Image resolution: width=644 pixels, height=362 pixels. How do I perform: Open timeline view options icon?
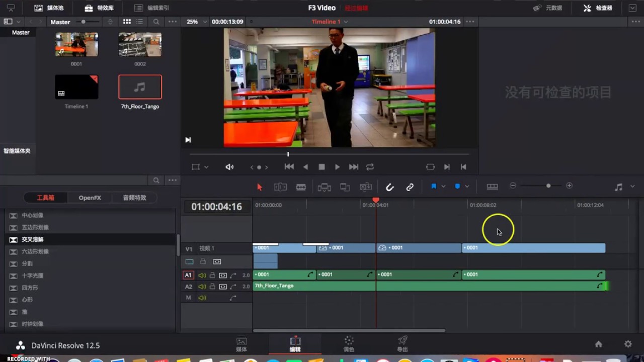pos(493,187)
